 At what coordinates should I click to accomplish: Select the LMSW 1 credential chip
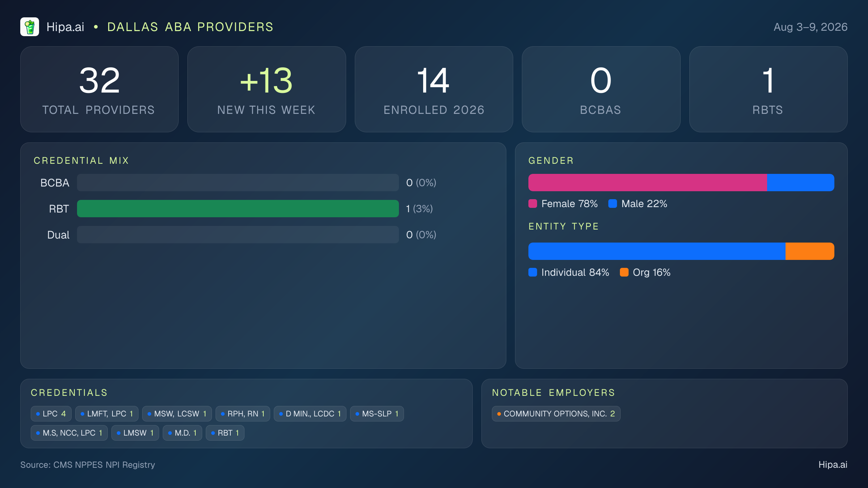[x=135, y=433]
